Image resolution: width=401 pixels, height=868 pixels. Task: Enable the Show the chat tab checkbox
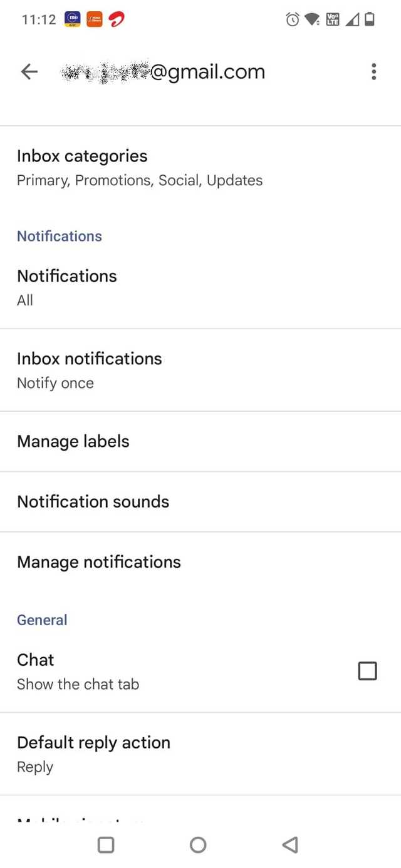pyautogui.click(x=367, y=671)
